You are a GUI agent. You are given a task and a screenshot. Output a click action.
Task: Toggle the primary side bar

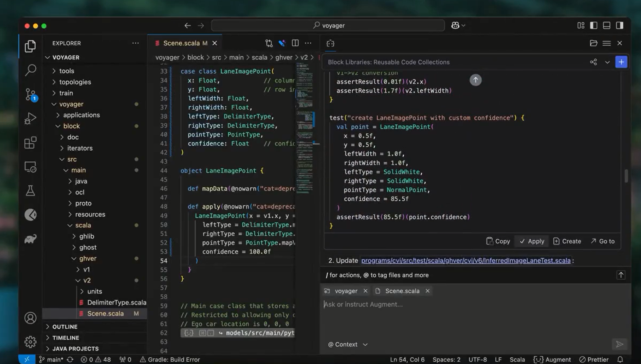click(593, 25)
